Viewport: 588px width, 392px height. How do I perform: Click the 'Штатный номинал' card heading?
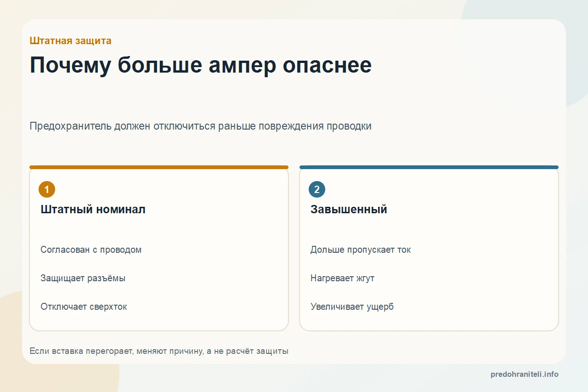click(93, 210)
